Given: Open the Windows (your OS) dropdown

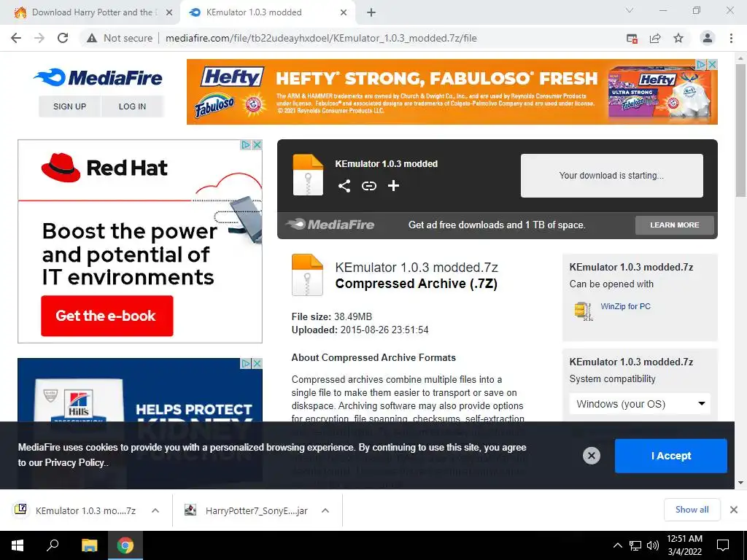Looking at the screenshot, I should coord(640,404).
